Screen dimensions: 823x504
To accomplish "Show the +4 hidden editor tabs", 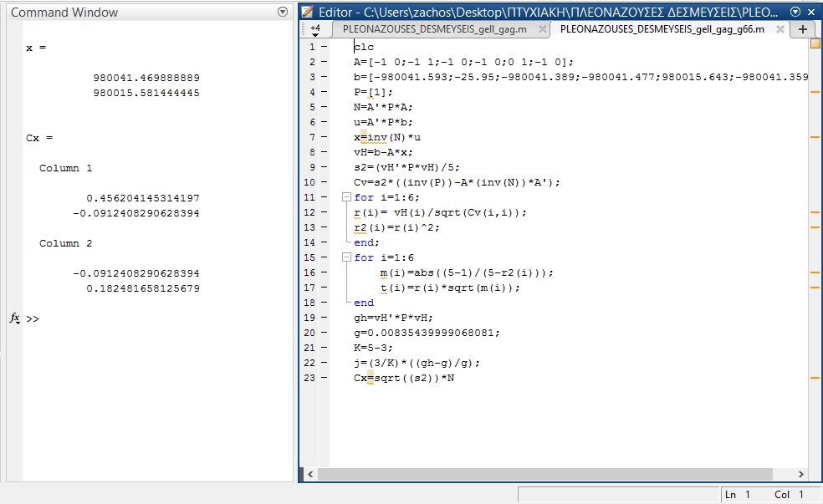I will pyautogui.click(x=315, y=30).
